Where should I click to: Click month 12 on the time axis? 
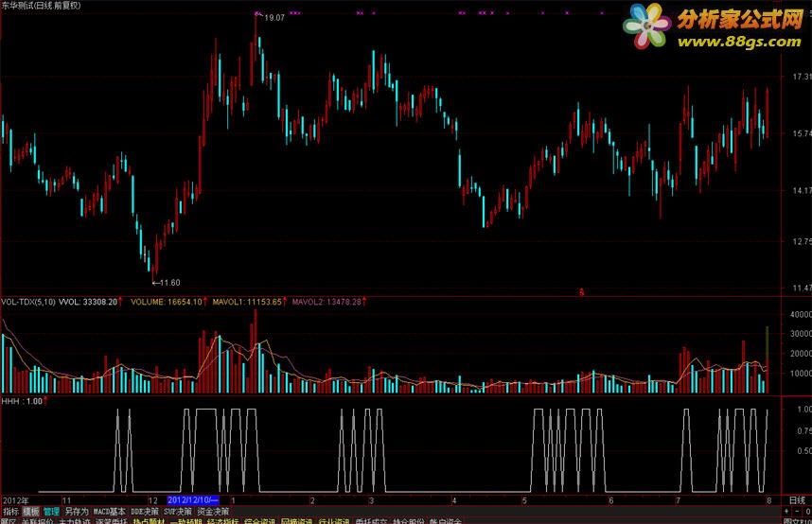(x=152, y=500)
